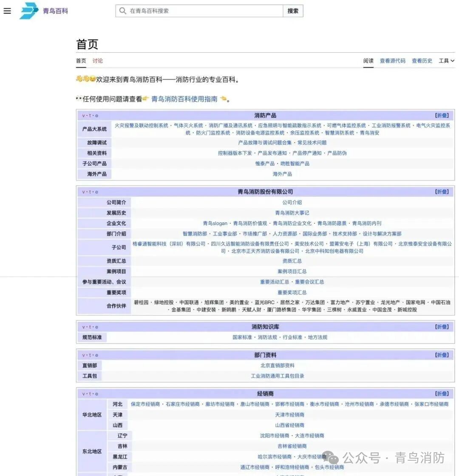This screenshot has height=476, width=459.
Task: Collapse the 经销商 navbox
Action: 442,394
